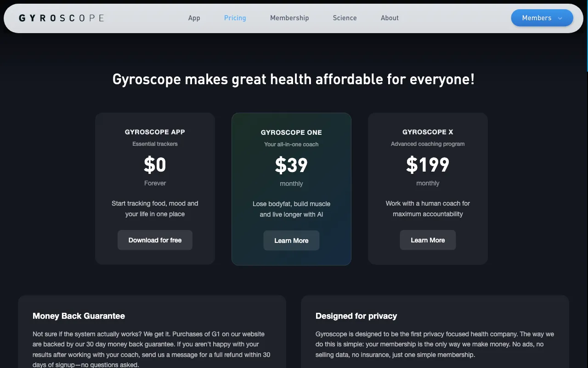Click Download for free button
This screenshot has height=368, width=588.
(x=155, y=240)
